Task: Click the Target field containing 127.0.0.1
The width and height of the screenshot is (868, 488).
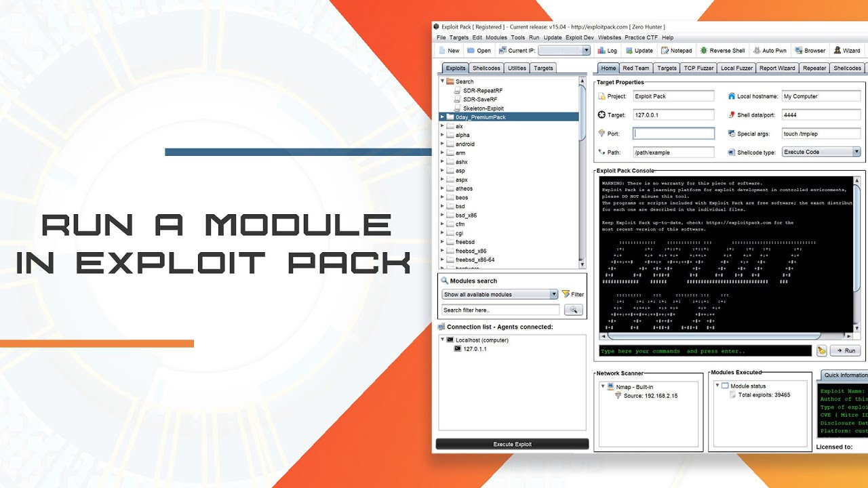Action: point(673,115)
